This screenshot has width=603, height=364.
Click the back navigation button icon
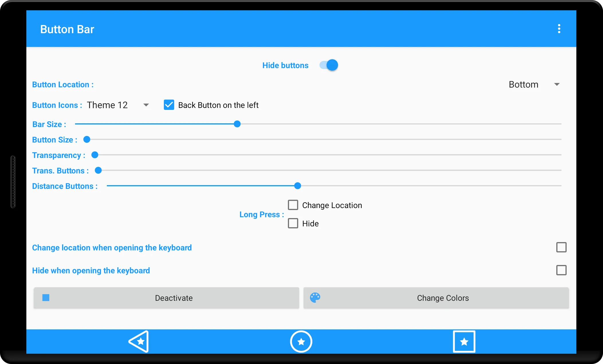[x=138, y=342]
